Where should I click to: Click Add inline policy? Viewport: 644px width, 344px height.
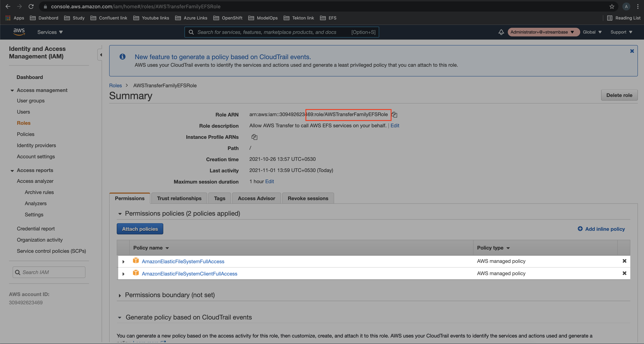click(x=601, y=229)
